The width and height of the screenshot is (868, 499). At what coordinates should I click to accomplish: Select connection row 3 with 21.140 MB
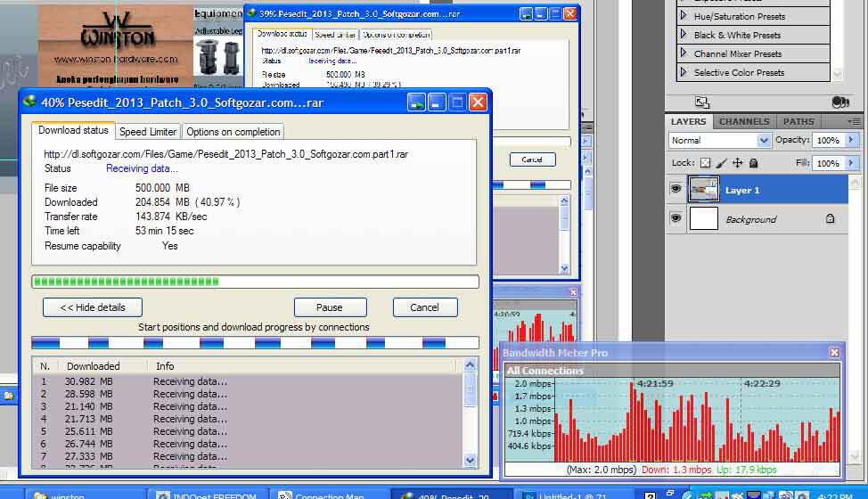click(x=248, y=406)
